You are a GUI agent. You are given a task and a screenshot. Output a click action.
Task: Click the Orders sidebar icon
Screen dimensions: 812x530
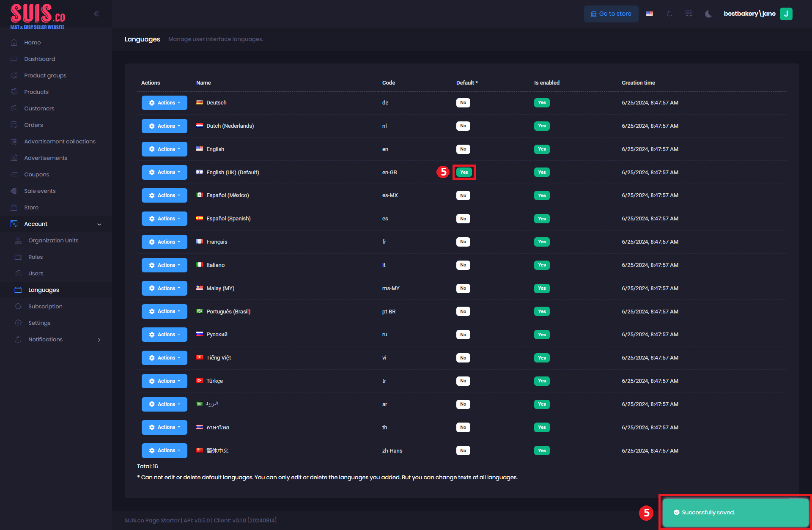(14, 125)
